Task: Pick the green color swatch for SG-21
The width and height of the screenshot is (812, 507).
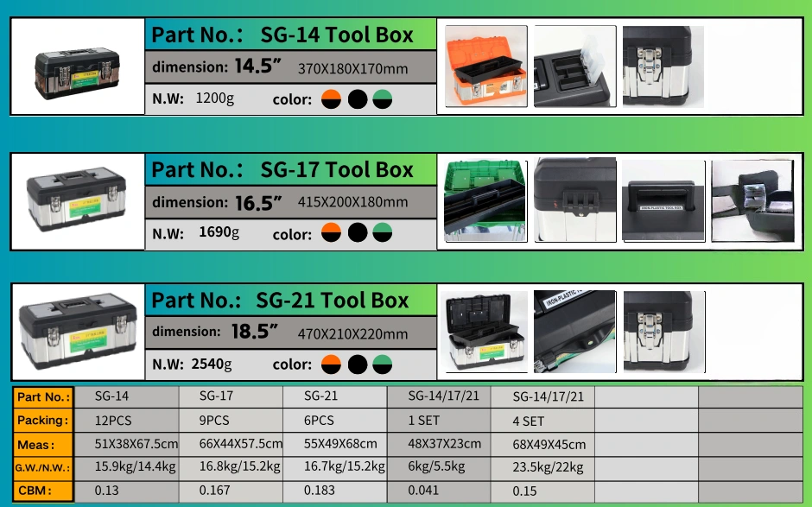Action: point(382,364)
